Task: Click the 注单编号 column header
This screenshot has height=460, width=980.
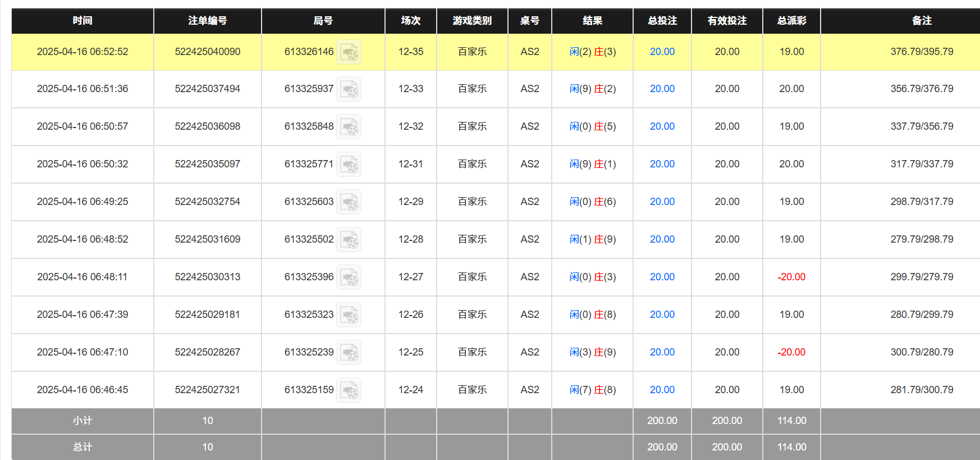Action: click(207, 21)
